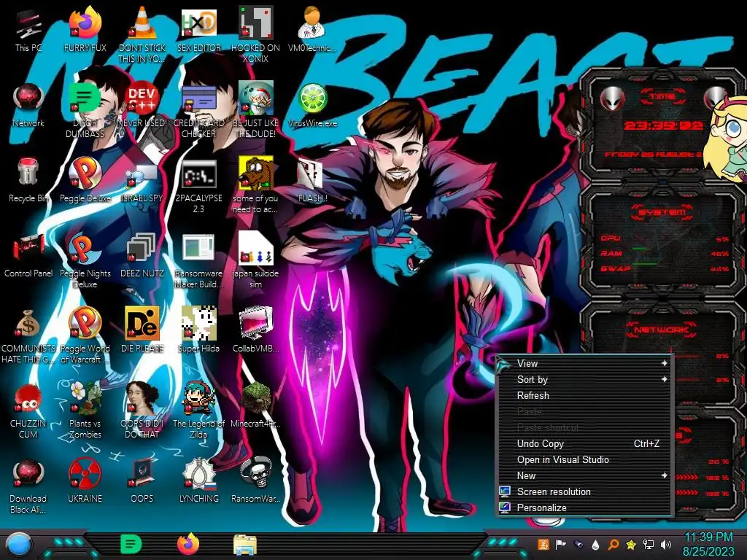Open the SEX EDITOR HxD icon
This screenshot has width=747, height=560.
coord(199,29)
